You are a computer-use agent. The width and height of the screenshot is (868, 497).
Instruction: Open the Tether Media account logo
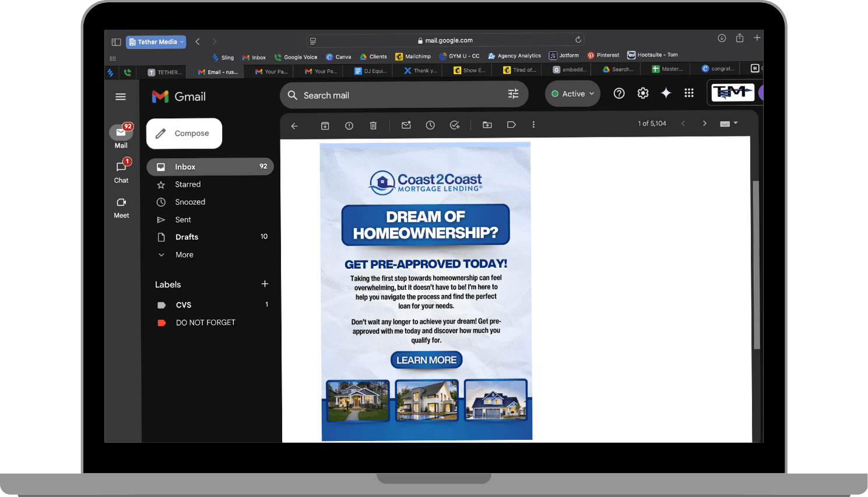733,92
